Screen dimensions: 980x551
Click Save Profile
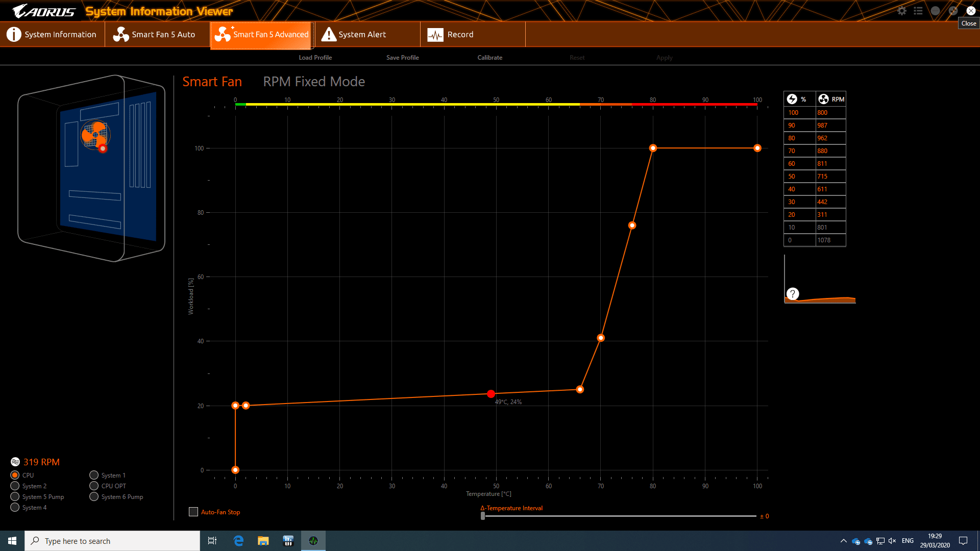pos(402,58)
